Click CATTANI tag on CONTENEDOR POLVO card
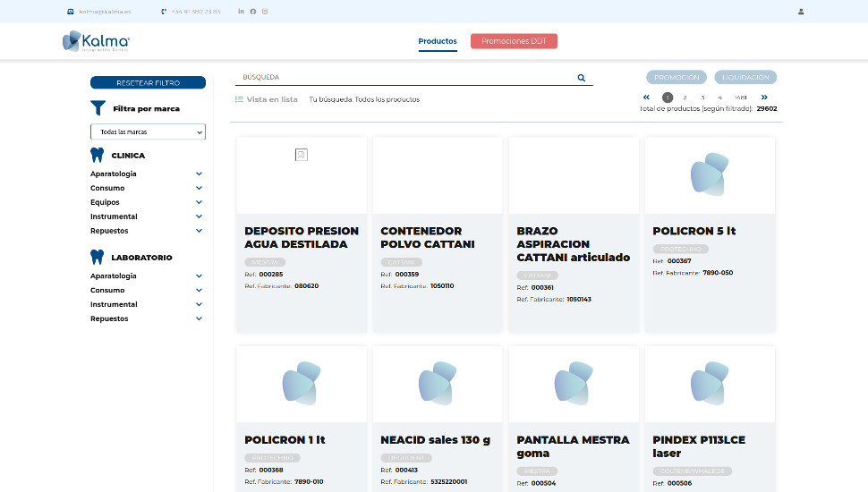 point(402,262)
